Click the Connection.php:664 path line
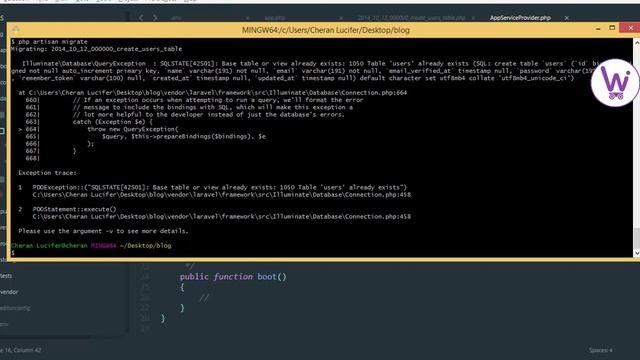The image size is (640, 360). 213,93
